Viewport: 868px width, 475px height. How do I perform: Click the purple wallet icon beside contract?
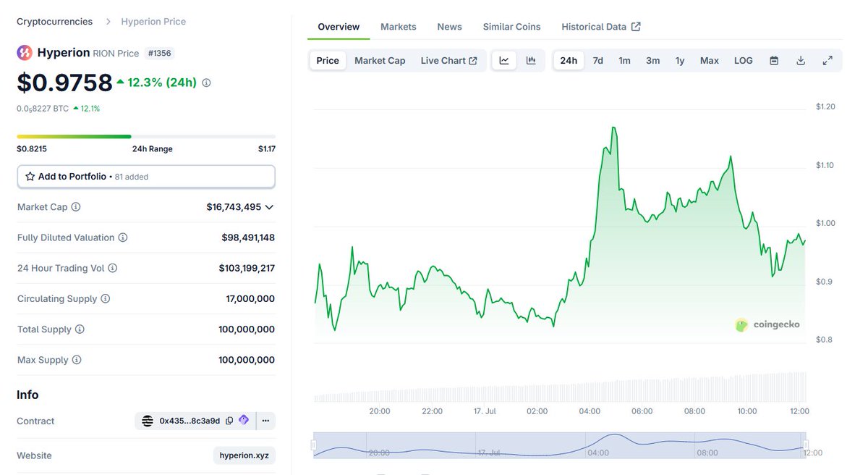point(244,420)
